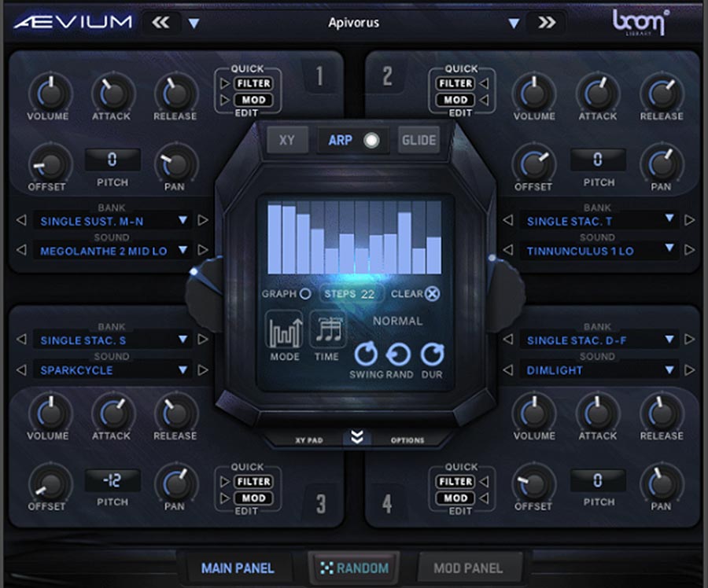
Task: Click layer 1 OFFSET knob
Action: pos(50,164)
